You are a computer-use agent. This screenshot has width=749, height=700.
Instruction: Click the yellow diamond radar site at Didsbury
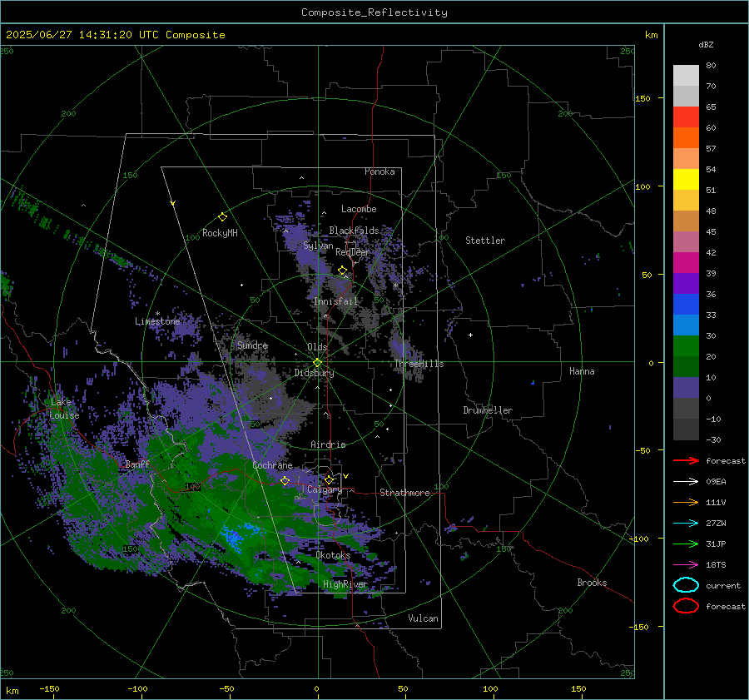[317, 363]
